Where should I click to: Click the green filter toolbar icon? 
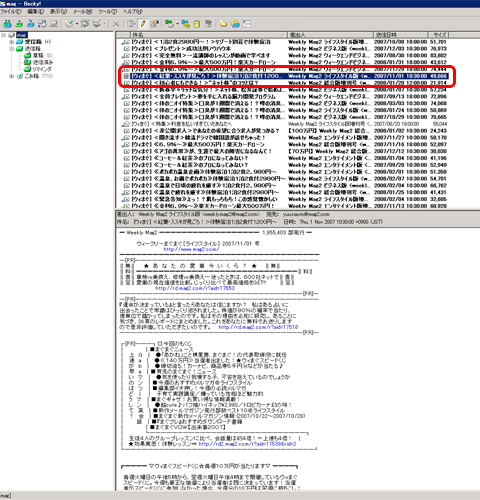click(169, 24)
